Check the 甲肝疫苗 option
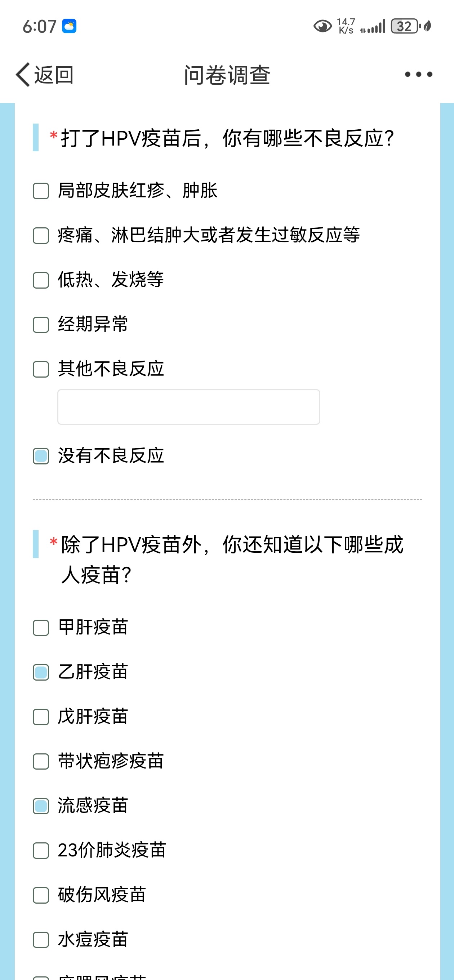This screenshot has height=980, width=454. coord(41,628)
